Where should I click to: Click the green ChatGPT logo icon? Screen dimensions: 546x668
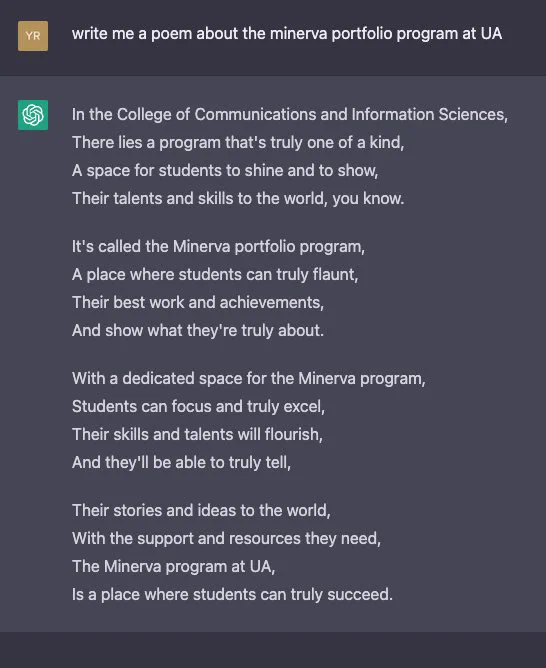[33, 115]
